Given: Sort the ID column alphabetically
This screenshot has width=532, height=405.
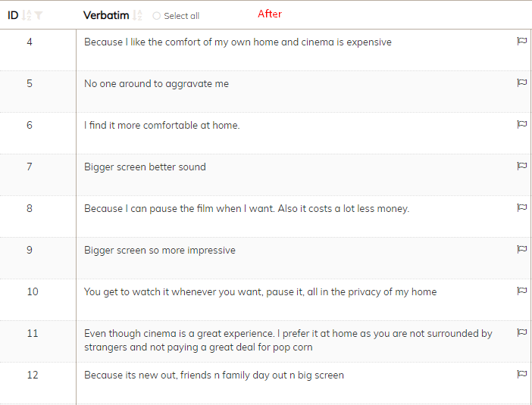Looking at the screenshot, I should point(26,16).
